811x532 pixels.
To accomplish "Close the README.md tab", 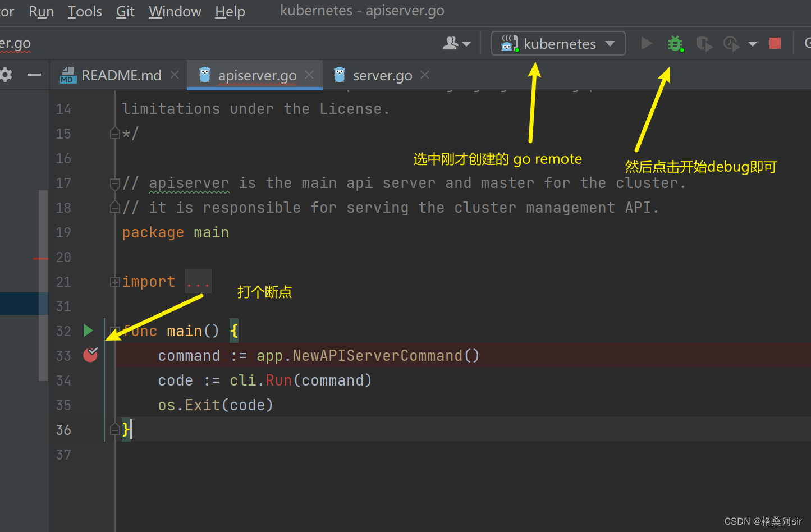I will pos(175,75).
